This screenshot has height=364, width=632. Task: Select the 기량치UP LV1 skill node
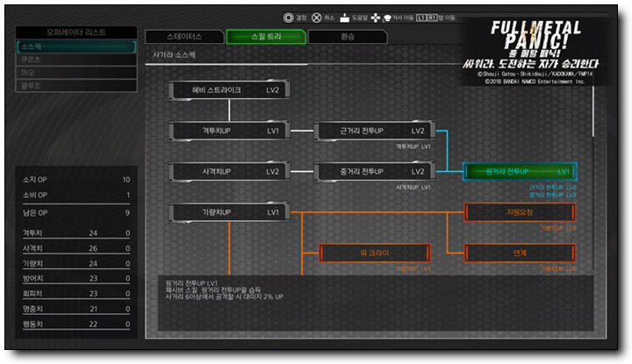[x=229, y=212]
